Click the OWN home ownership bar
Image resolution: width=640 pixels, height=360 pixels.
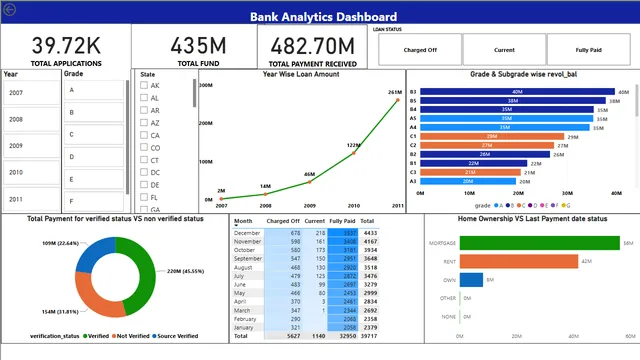pos(471,280)
